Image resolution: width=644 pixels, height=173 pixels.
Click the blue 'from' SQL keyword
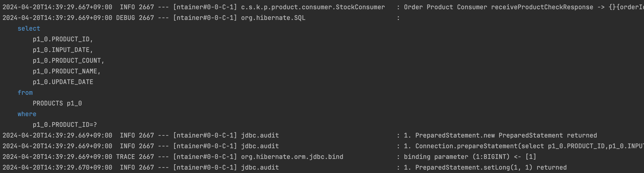[x=25, y=93]
